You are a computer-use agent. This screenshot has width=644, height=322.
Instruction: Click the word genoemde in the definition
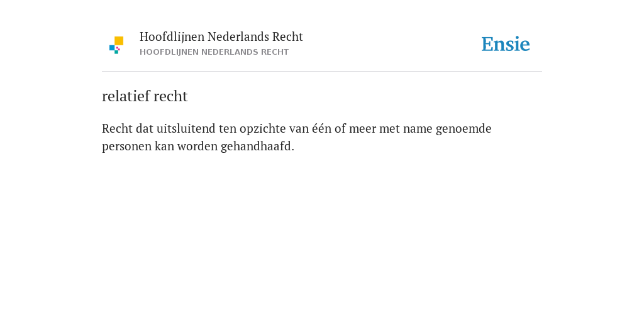464,129
